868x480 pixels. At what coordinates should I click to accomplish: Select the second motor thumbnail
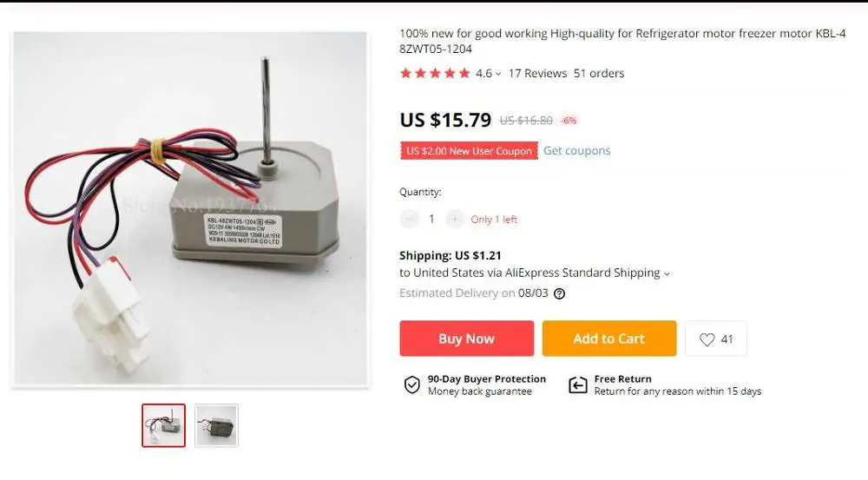[216, 425]
